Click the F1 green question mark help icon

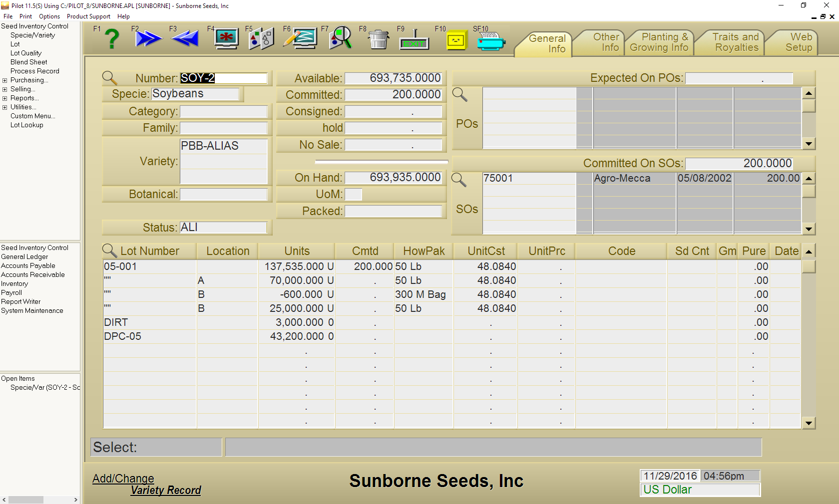[x=112, y=39]
